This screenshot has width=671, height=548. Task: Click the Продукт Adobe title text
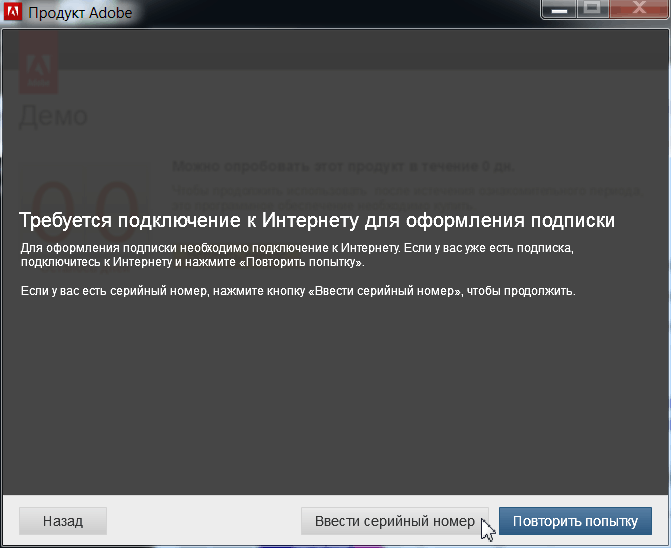(80, 13)
